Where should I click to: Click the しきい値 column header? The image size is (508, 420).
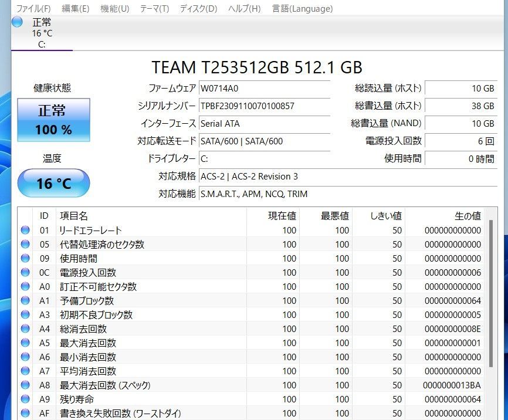point(378,215)
